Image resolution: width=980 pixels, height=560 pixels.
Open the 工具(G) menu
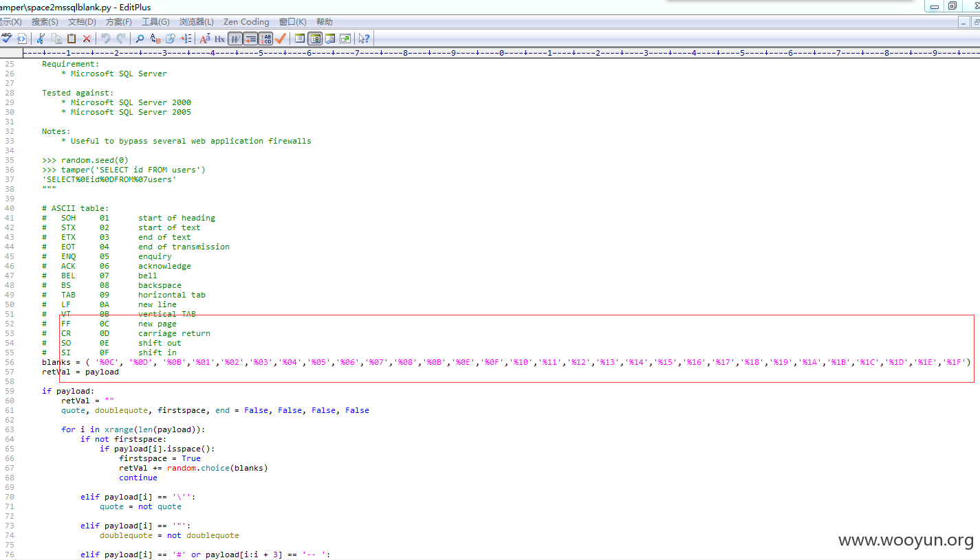[x=155, y=22]
